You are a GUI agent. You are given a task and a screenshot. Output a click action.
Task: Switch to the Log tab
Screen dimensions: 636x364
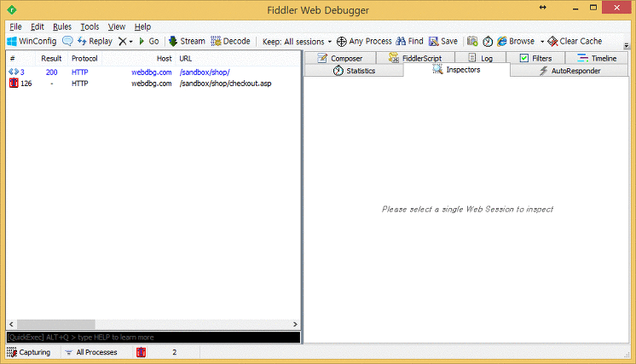click(481, 58)
